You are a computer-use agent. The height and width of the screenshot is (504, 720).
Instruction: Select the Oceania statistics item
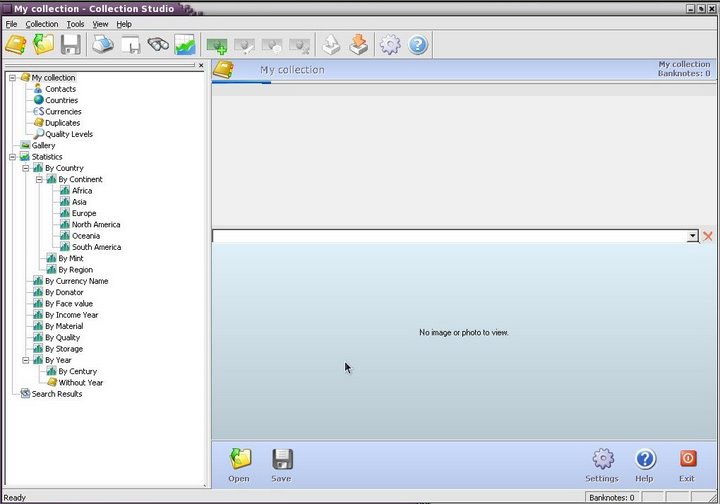coord(86,236)
